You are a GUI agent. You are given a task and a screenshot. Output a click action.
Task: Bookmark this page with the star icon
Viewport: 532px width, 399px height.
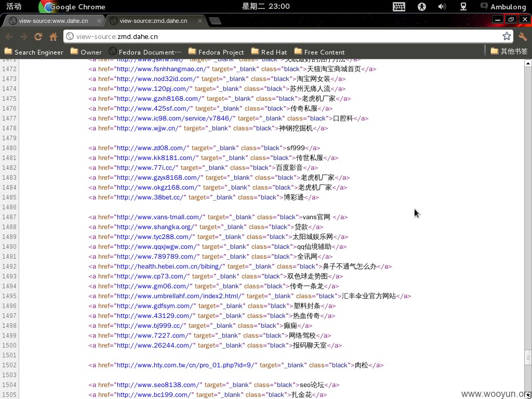(x=507, y=36)
